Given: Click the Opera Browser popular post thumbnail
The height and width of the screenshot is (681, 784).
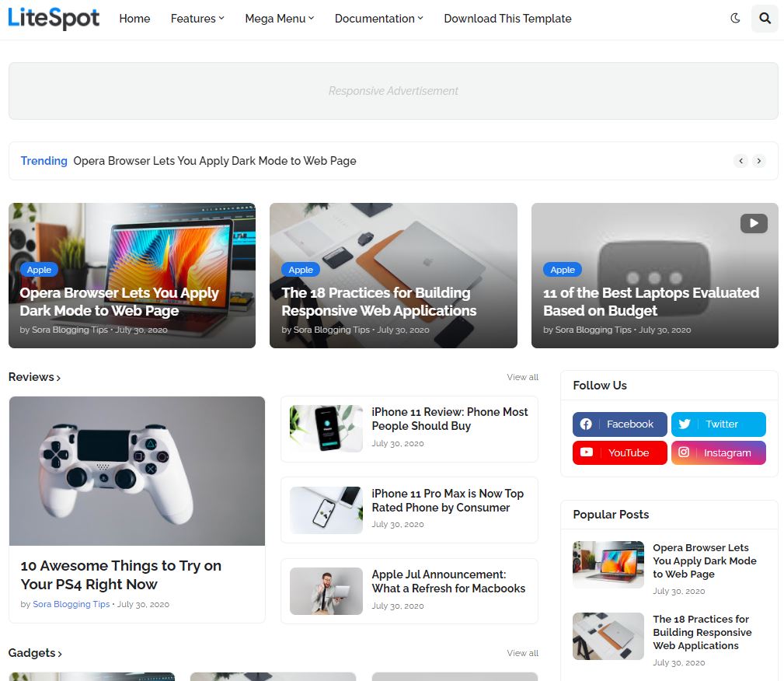Looking at the screenshot, I should click(x=608, y=564).
